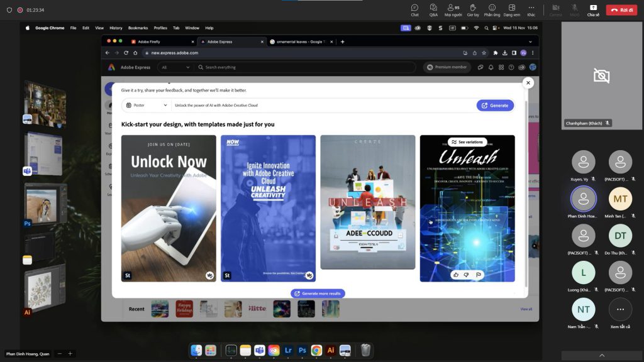Switch to the Adobe Firefly tab
The width and height of the screenshot is (644, 362).
162,41
